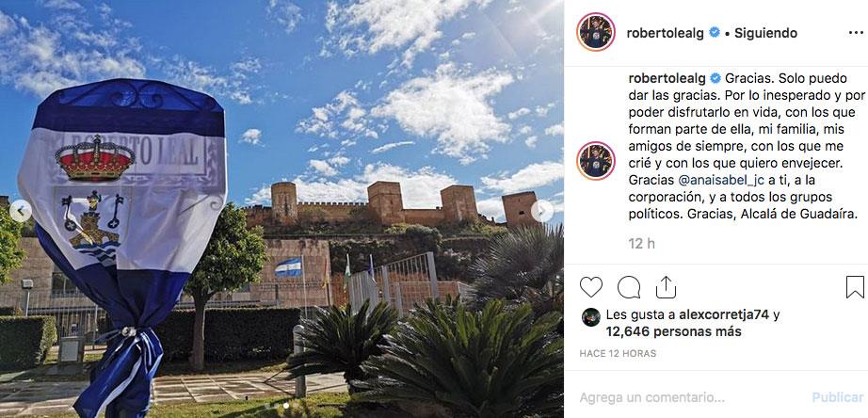Click the verified badge beside header username
Viewport: 868px width, 418px height.
click(x=715, y=33)
